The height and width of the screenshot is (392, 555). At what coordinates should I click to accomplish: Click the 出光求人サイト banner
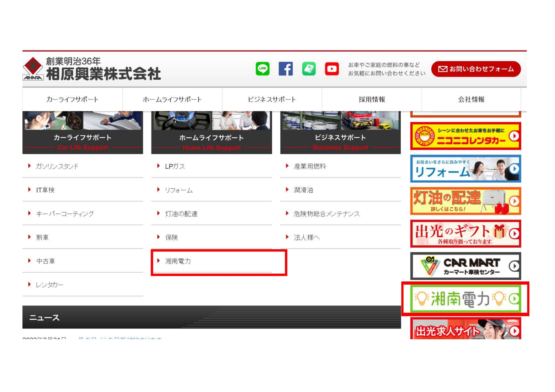tap(466, 329)
